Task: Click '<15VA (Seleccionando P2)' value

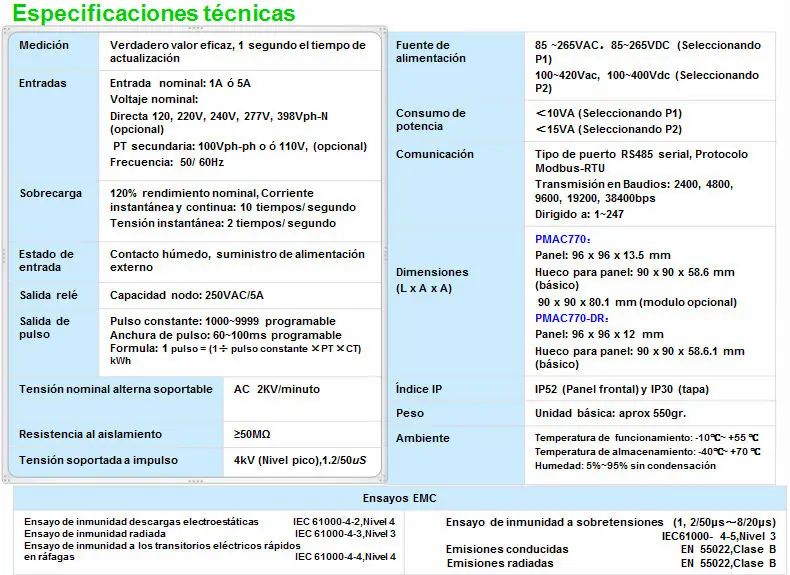Action: pyautogui.click(x=609, y=129)
